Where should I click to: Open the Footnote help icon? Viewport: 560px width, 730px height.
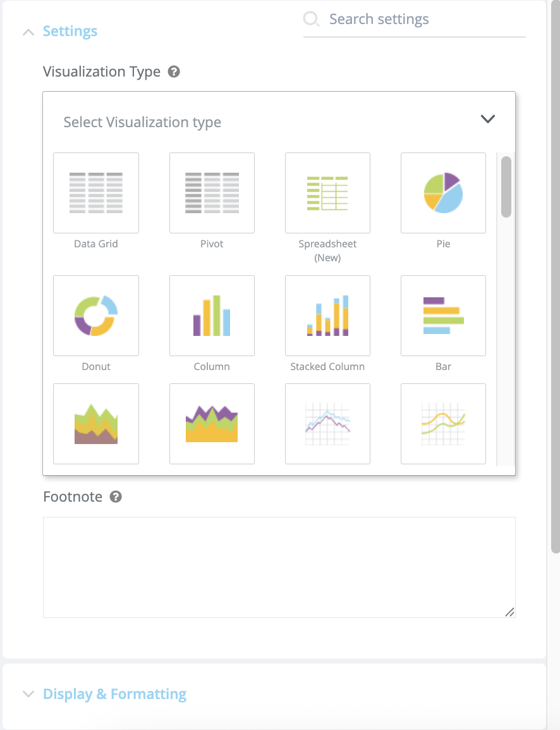tap(116, 497)
